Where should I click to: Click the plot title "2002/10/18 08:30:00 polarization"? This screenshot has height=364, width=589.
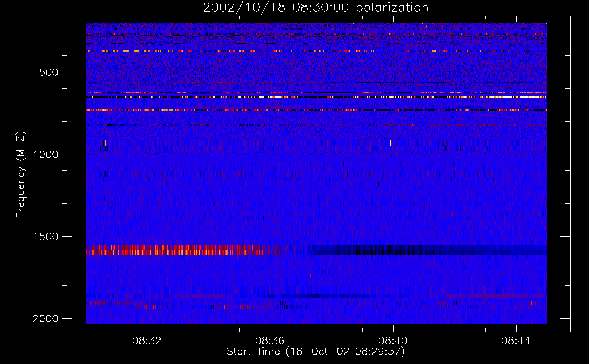316,8
